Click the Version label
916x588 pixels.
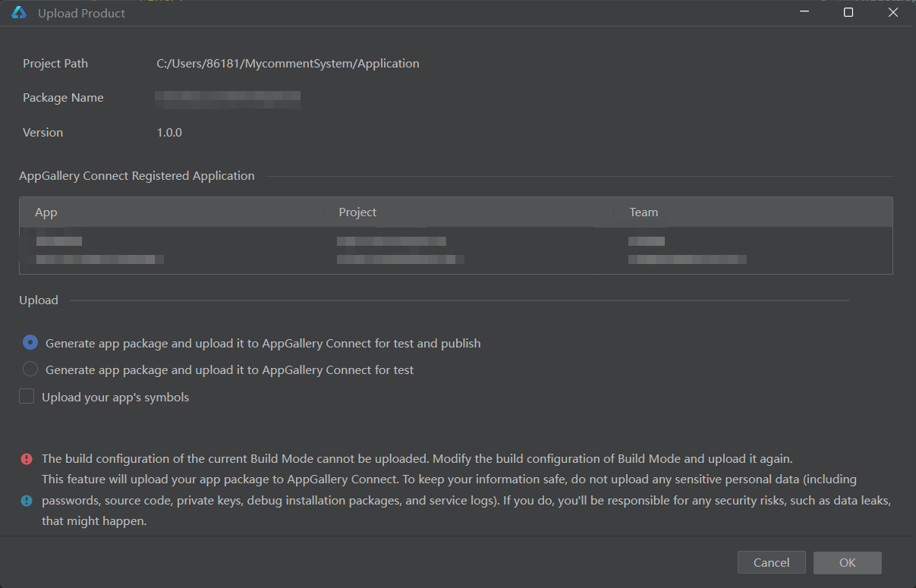pyautogui.click(x=42, y=133)
